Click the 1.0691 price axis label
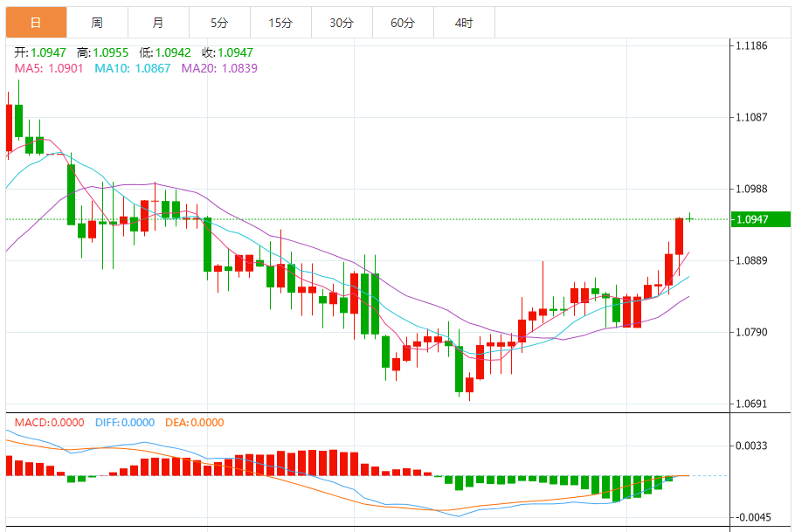 tap(751, 404)
